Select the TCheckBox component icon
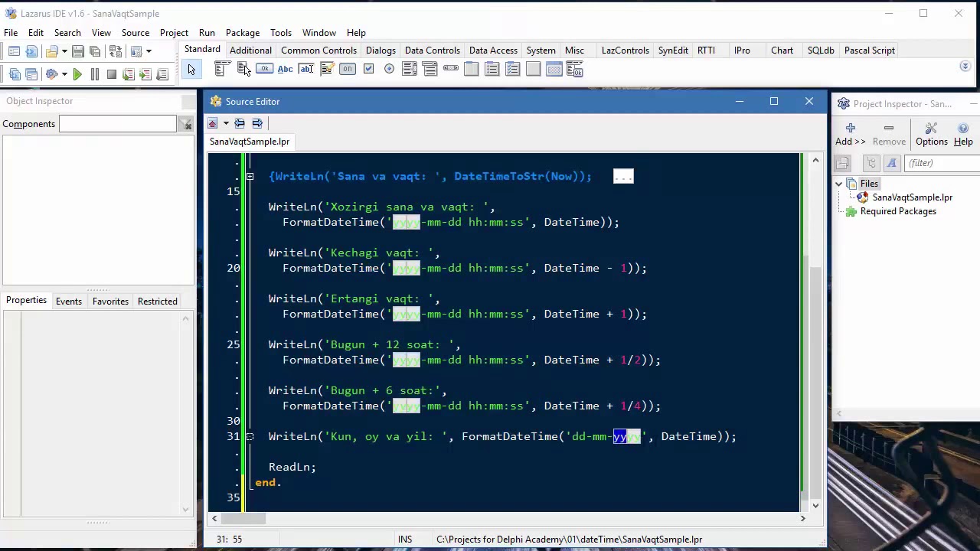980x551 pixels. click(x=368, y=70)
